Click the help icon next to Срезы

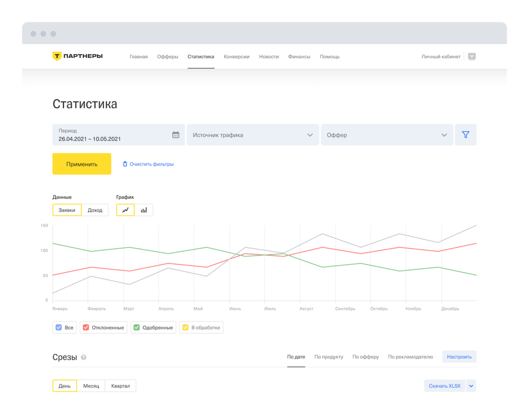pos(84,357)
